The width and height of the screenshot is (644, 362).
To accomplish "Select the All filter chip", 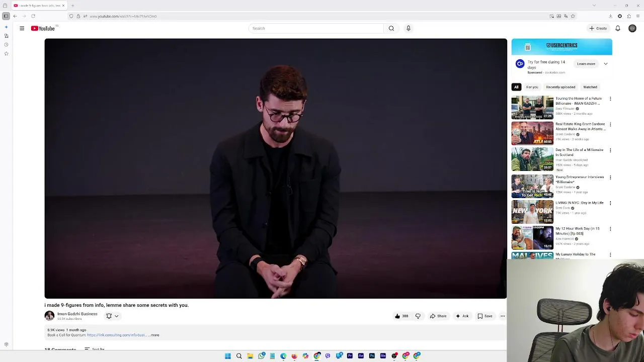I will [516, 87].
